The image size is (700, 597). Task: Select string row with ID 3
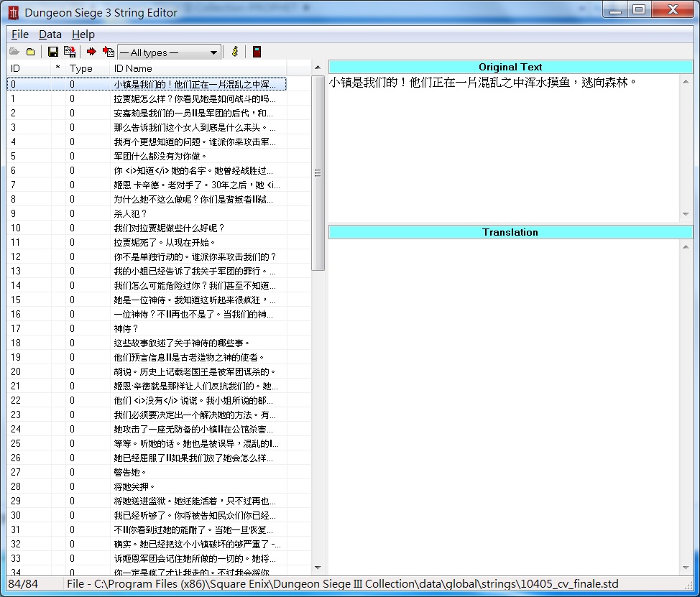pos(147,127)
